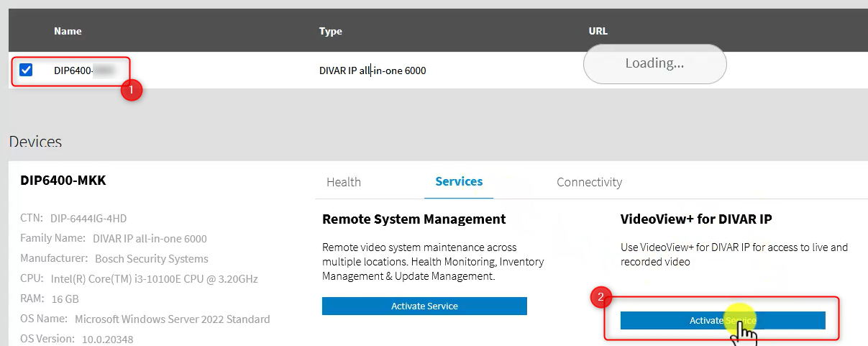Select the CTN value DIP-6444IG-4HD
Viewport: 868px width, 346px height.
tap(88, 218)
